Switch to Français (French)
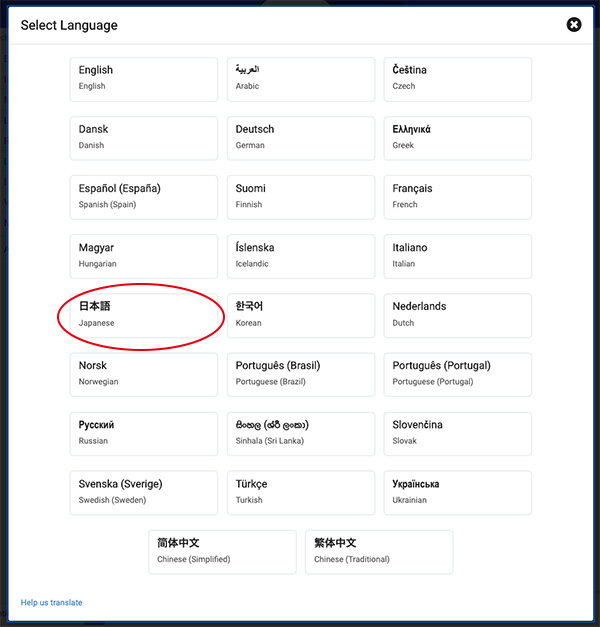This screenshot has height=627, width=600. (x=458, y=197)
